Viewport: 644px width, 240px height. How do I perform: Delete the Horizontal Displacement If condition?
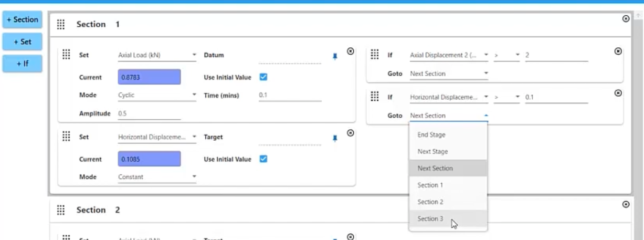pos(618,93)
